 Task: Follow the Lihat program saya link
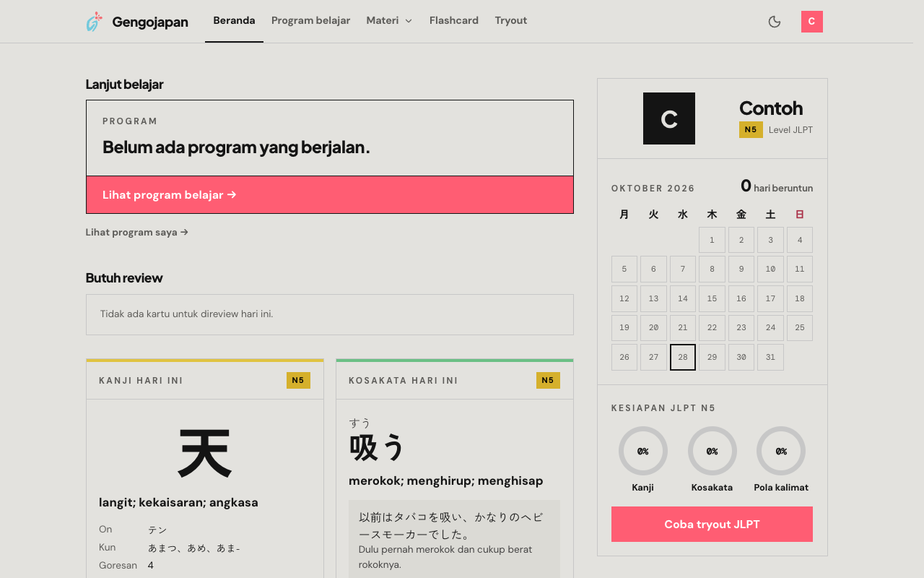(x=137, y=233)
